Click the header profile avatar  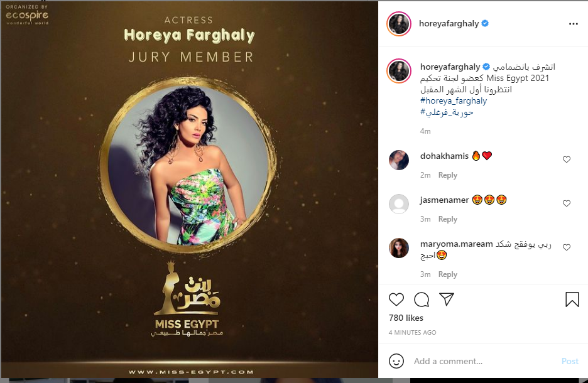(399, 24)
